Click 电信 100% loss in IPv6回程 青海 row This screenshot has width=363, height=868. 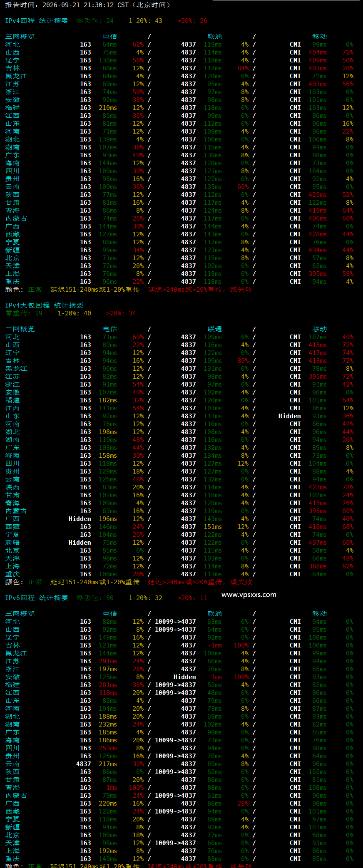(137, 788)
